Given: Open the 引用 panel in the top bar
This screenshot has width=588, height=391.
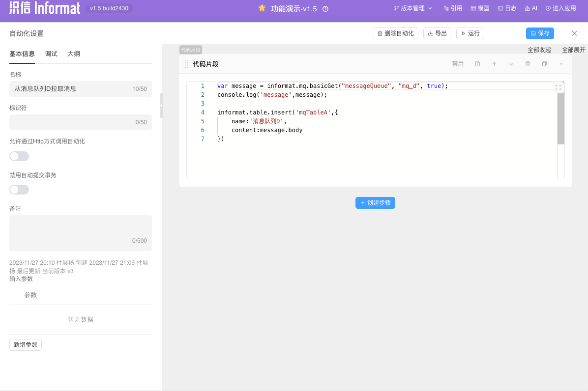Looking at the screenshot, I should (452, 8).
